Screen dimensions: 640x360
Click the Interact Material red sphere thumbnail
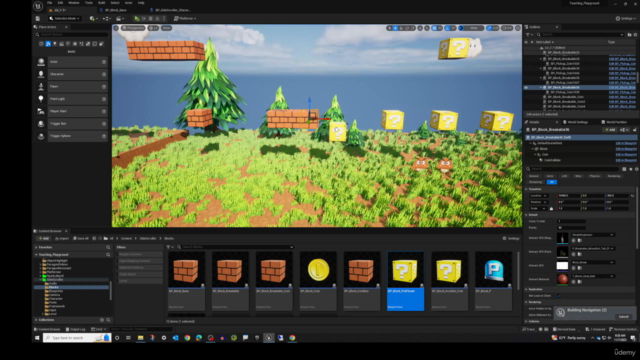pyautogui.click(x=562, y=279)
